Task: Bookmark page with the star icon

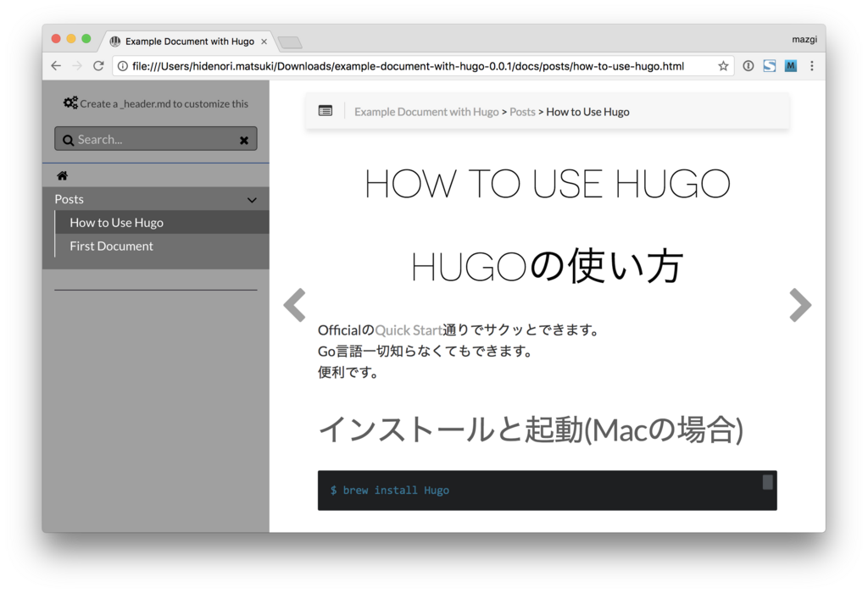Action: coord(723,66)
